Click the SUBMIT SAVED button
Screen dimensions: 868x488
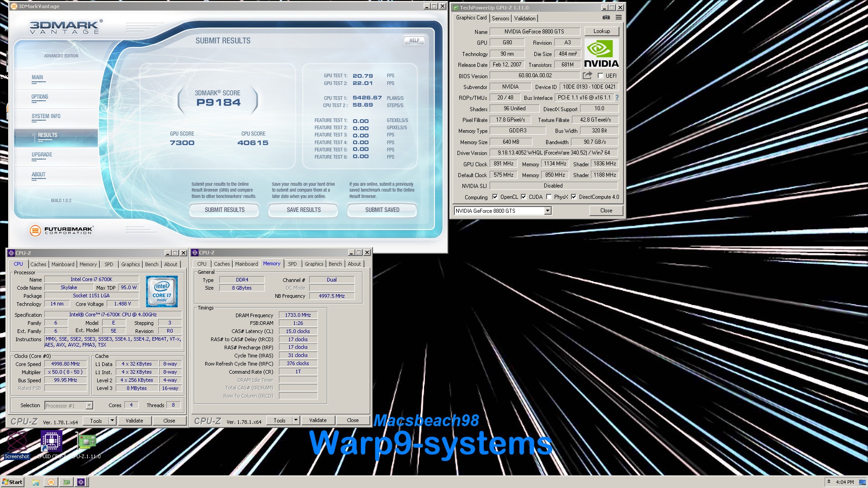tap(382, 210)
